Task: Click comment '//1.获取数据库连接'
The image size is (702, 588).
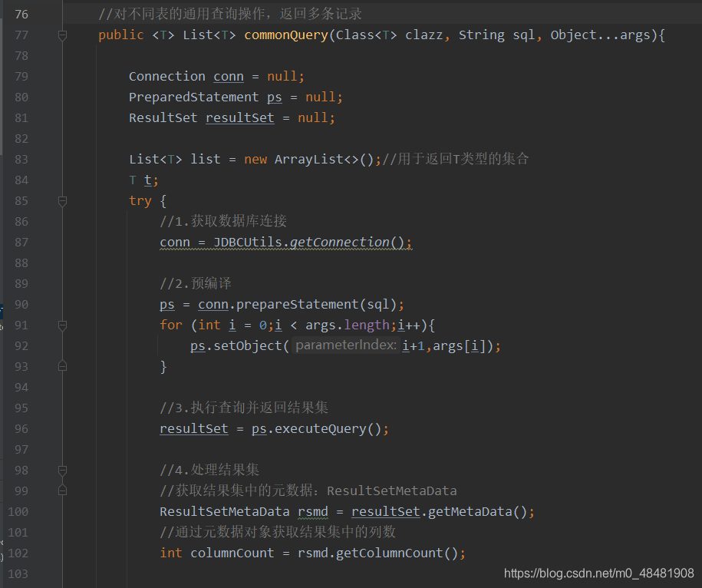Action: point(223,221)
